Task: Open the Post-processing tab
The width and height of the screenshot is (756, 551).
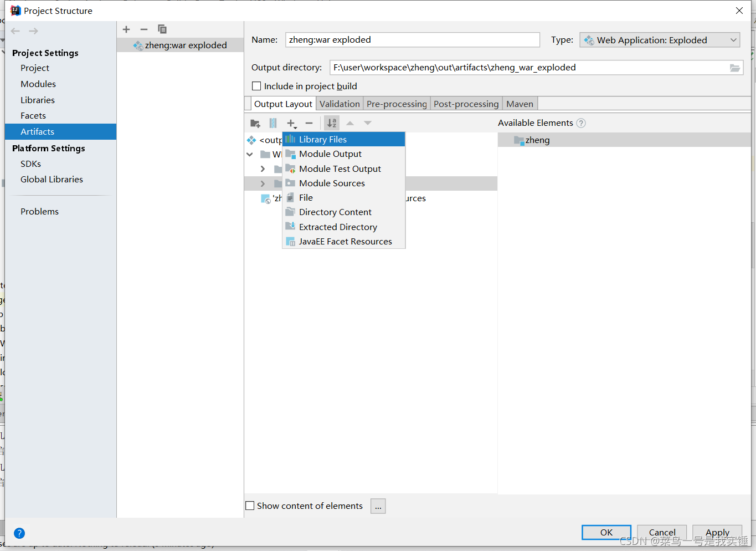Action: [x=466, y=104]
